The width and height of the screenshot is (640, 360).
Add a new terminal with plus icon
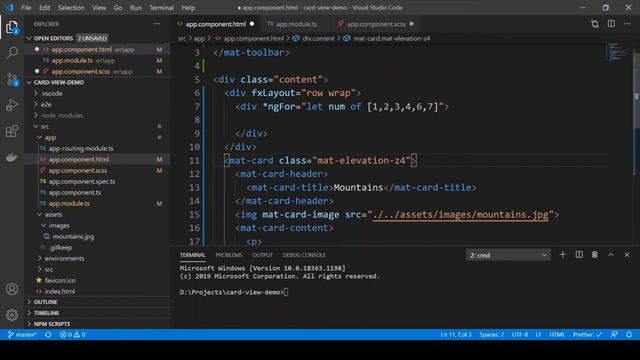point(562,255)
